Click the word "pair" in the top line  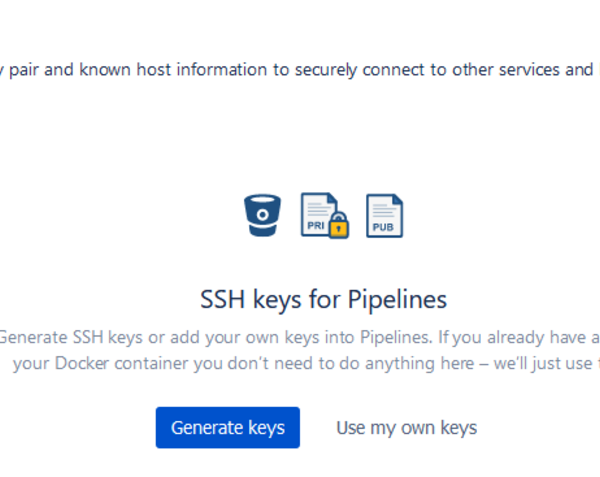(28, 70)
